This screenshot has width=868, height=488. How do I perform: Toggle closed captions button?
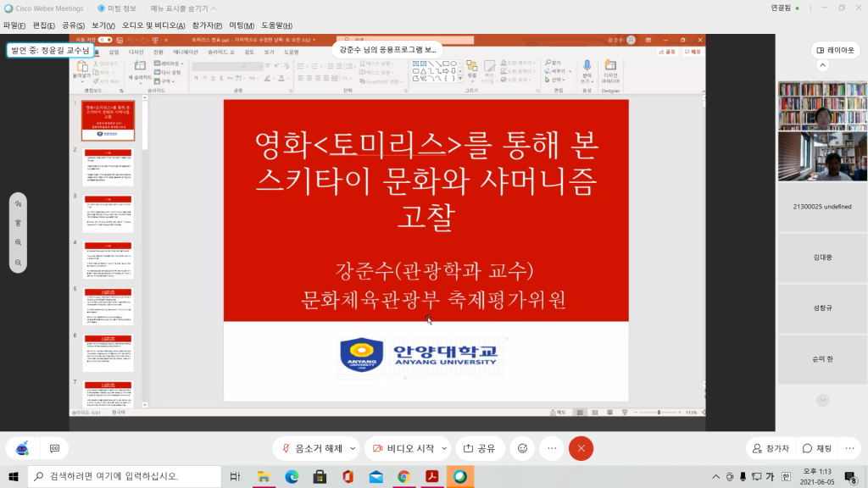[54, 448]
